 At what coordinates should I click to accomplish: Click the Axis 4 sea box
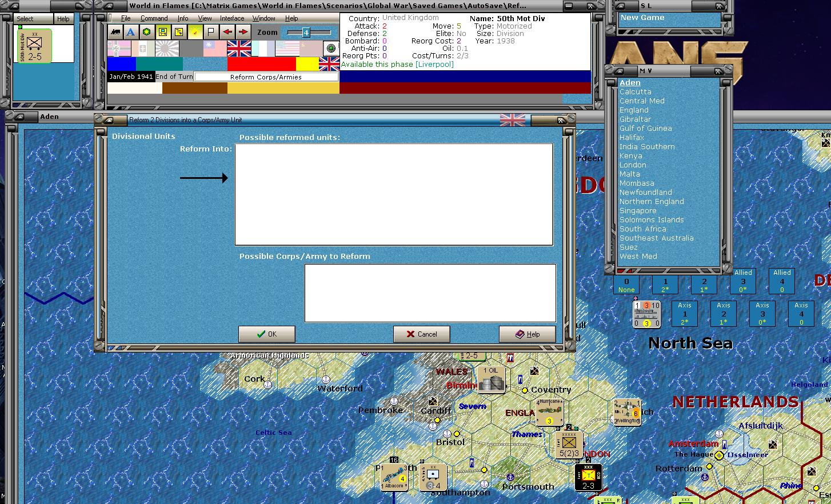[x=801, y=314]
